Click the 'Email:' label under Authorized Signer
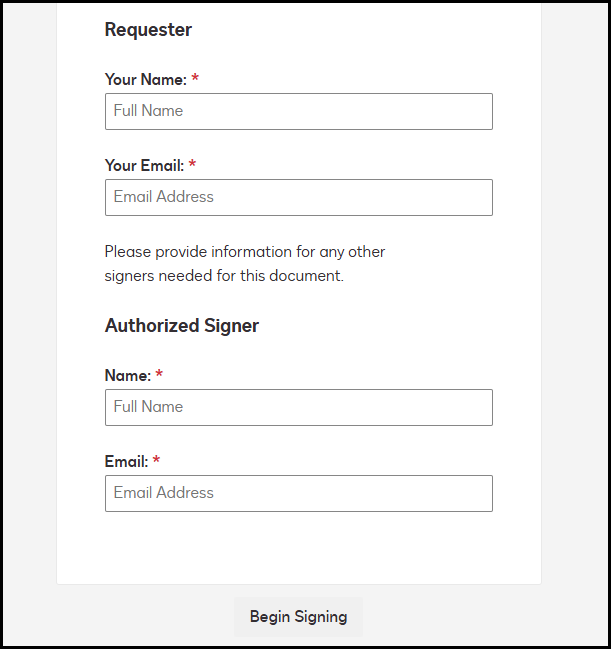This screenshot has width=611, height=649. tap(126, 462)
